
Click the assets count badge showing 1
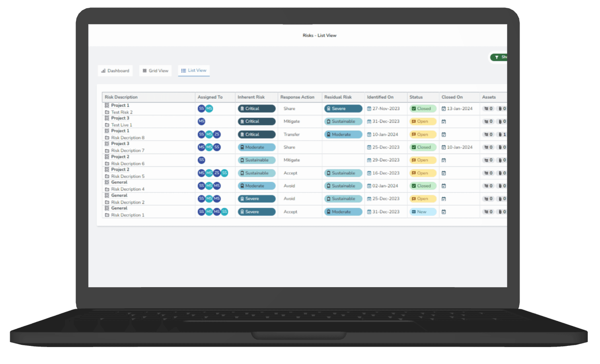[502, 134]
